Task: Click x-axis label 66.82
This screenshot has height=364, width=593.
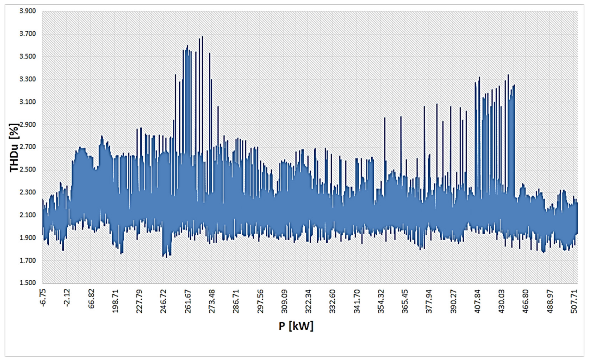Action: click(91, 299)
